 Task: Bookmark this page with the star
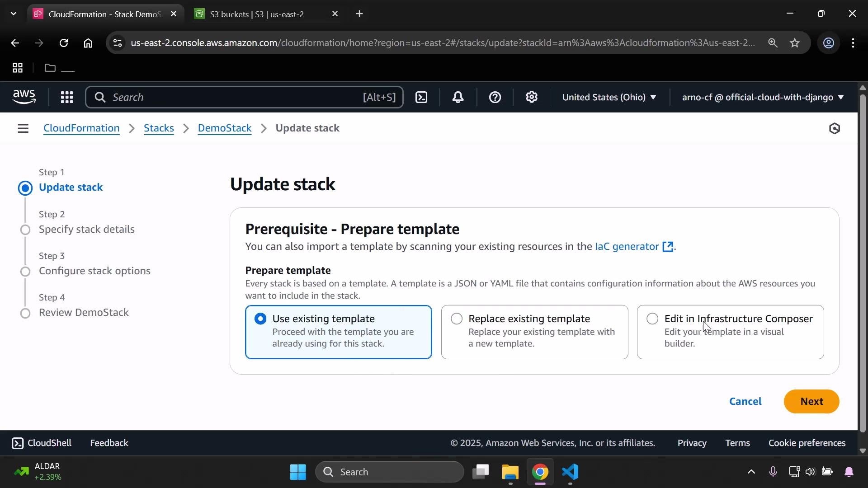(x=795, y=43)
